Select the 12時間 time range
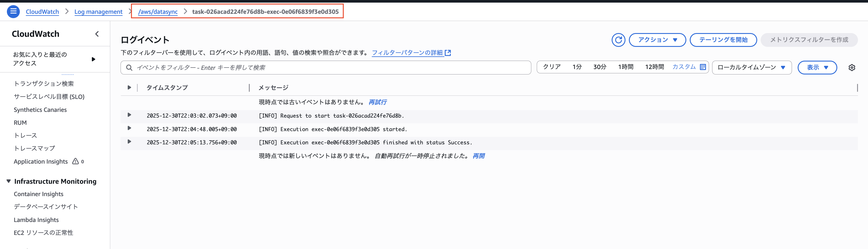The height and width of the screenshot is (249, 868). [x=654, y=67]
